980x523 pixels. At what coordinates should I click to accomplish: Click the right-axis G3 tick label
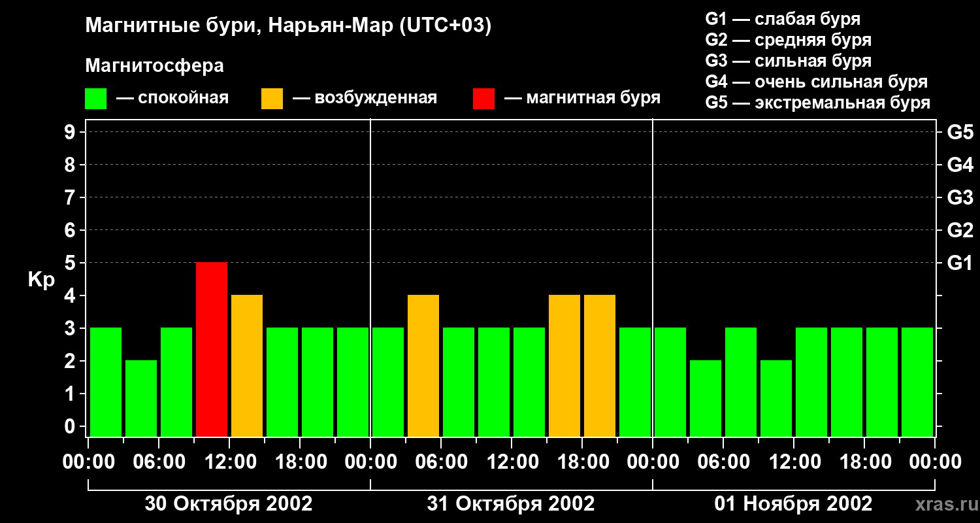(x=960, y=197)
